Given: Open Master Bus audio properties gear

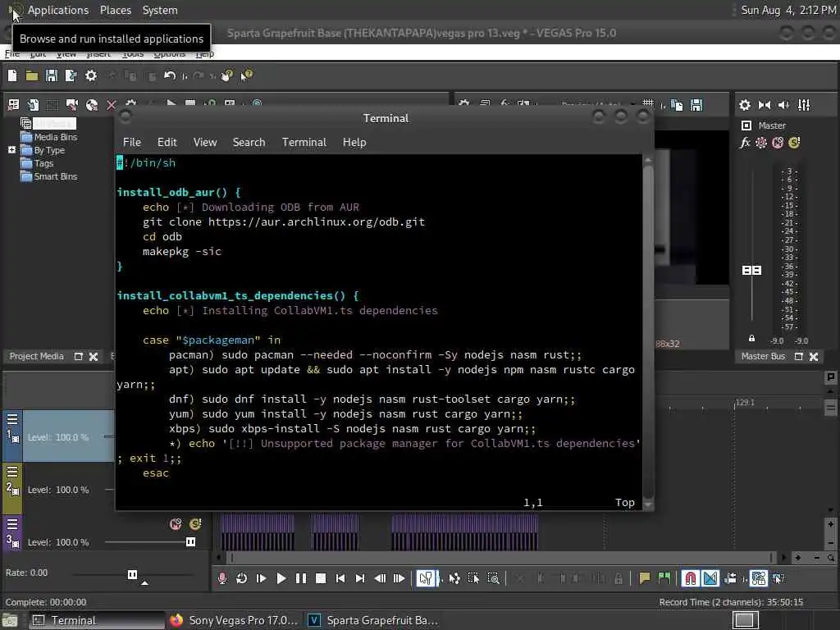Looking at the screenshot, I should (x=745, y=105).
